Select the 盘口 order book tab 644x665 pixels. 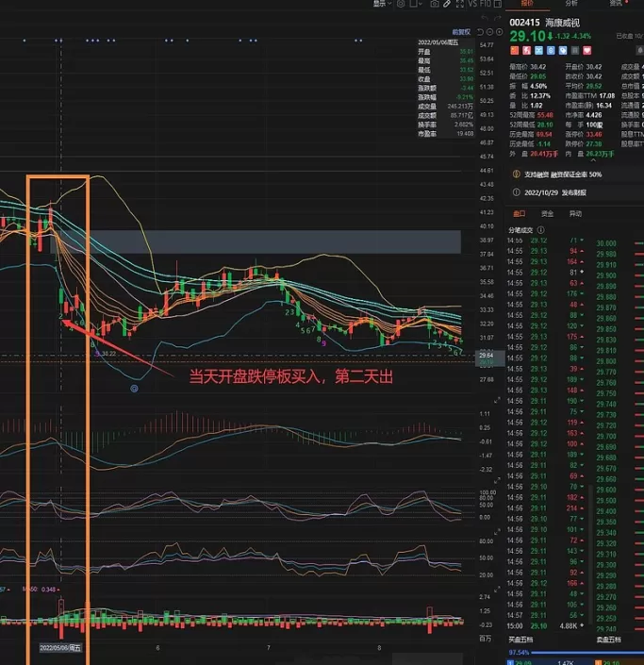tap(519, 213)
